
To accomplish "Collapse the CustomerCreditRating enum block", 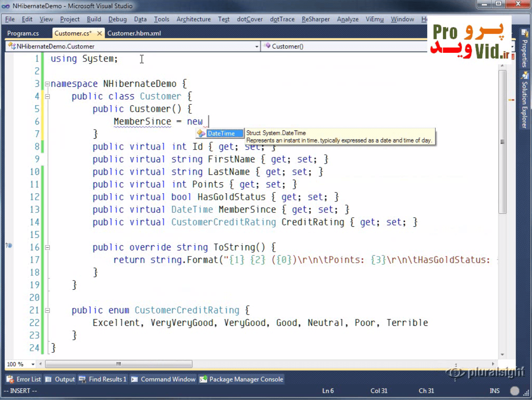I will pos(47,311).
